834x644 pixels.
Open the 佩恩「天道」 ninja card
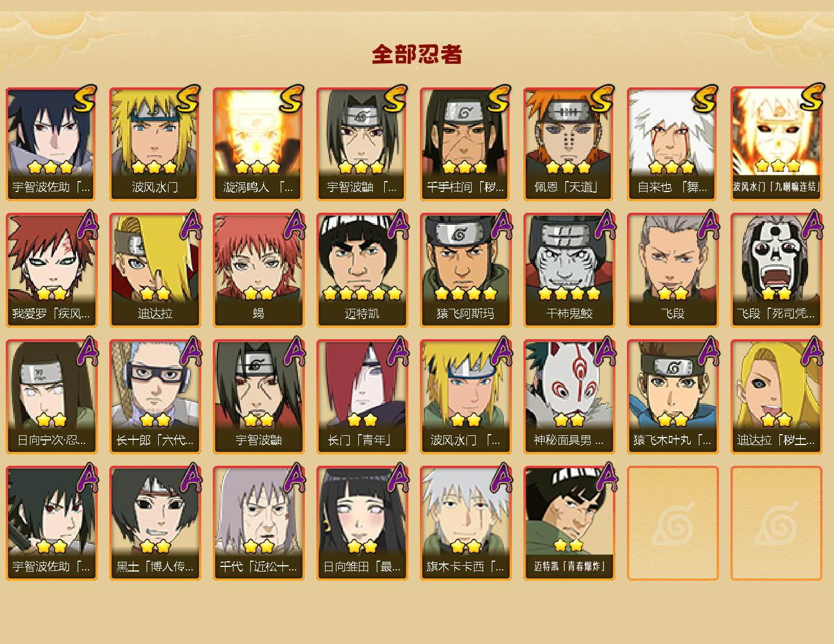point(569,144)
